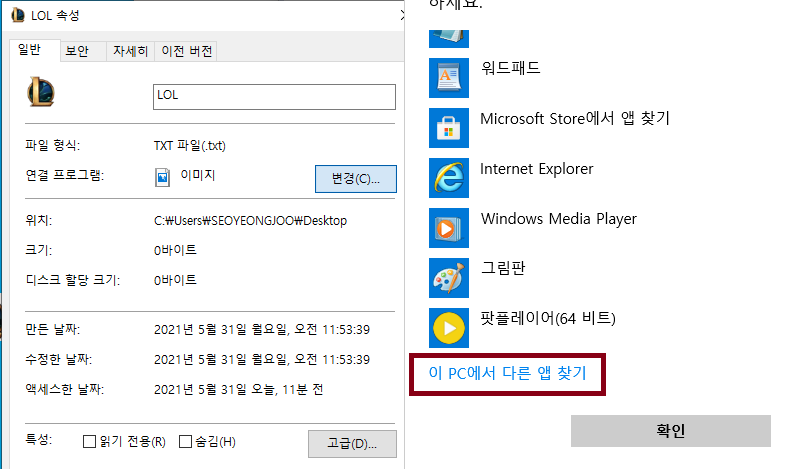Confirm with the 확인 button
This screenshot has width=791, height=469.
670,431
